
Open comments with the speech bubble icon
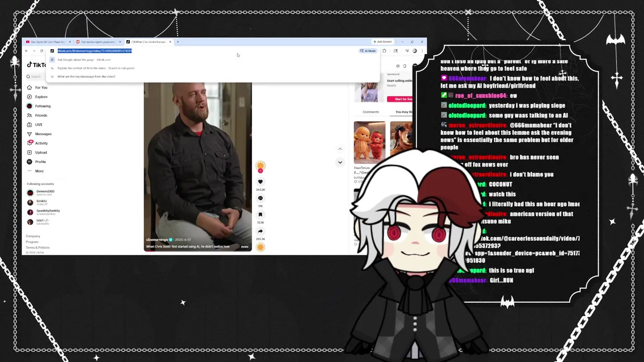260,198
